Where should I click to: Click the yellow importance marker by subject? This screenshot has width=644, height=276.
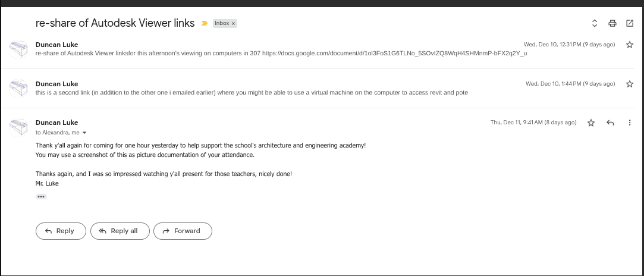tap(204, 24)
